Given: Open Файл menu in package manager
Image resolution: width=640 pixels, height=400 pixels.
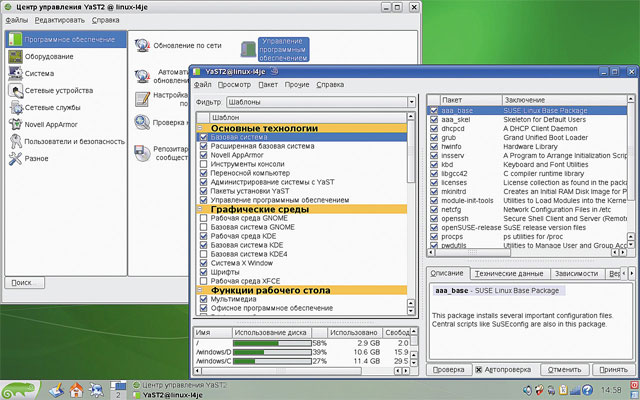Looking at the screenshot, I should 202,84.
